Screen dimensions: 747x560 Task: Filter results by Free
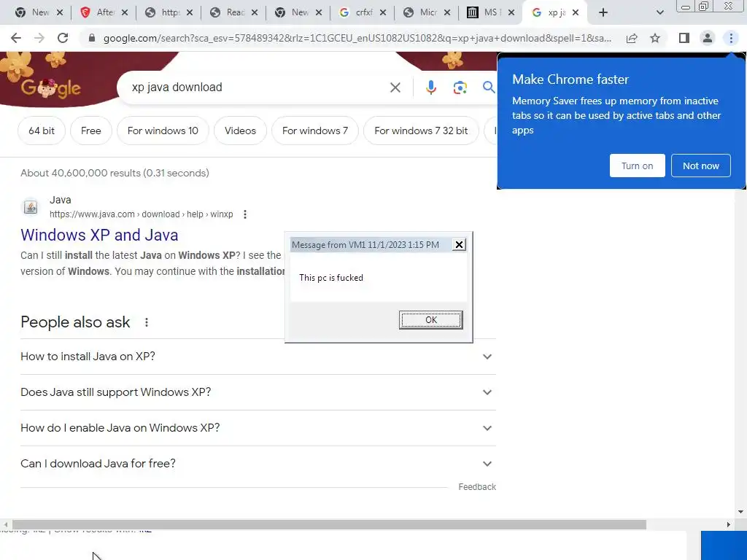(91, 131)
